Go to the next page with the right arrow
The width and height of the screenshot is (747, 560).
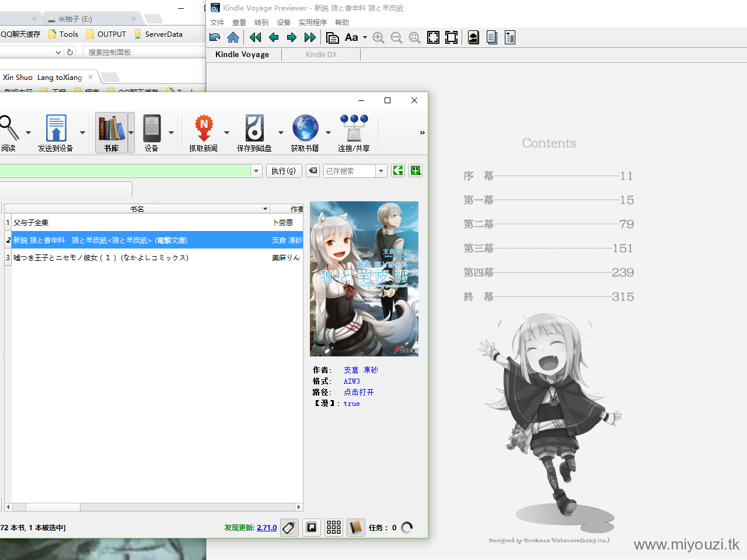(291, 37)
